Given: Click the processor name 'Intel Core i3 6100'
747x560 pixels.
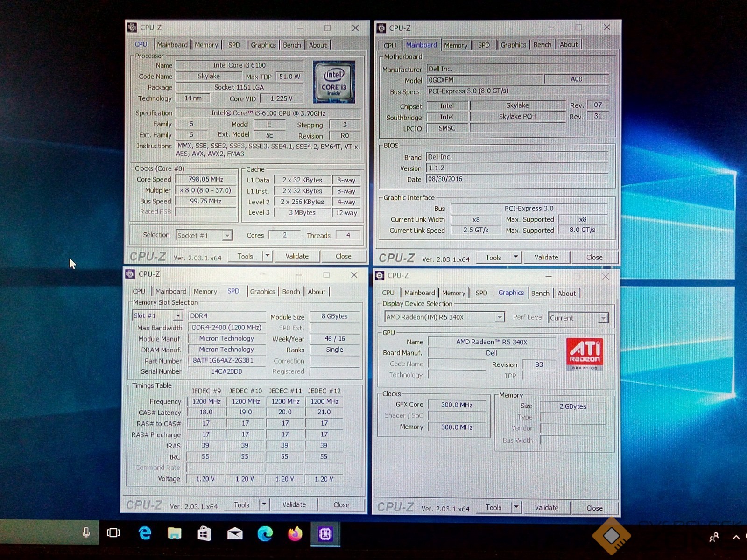Looking at the screenshot, I should pyautogui.click(x=240, y=65).
